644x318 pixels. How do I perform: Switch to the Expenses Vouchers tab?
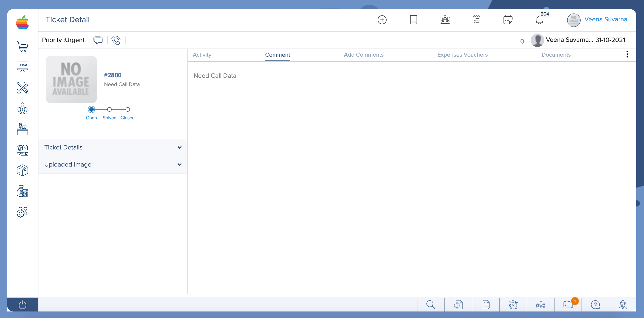click(x=462, y=55)
